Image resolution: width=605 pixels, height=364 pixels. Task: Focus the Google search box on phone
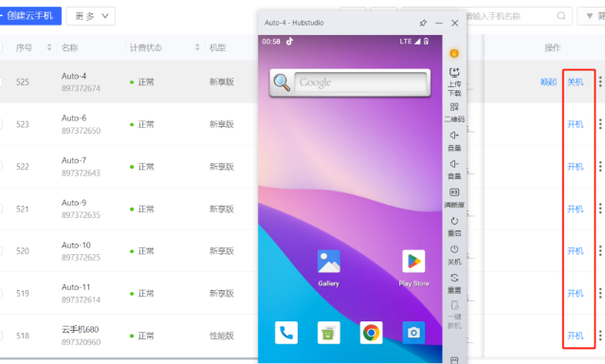click(x=360, y=82)
